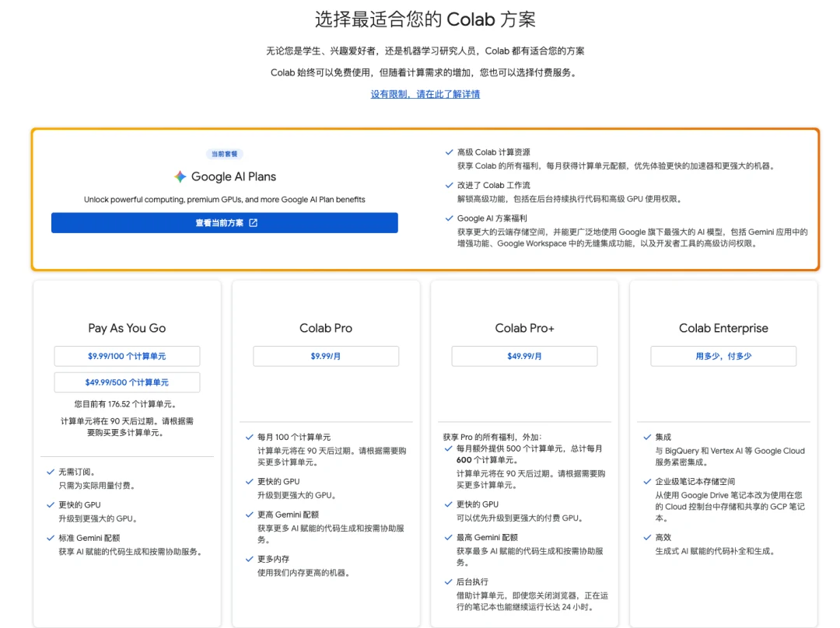Image resolution: width=840 pixels, height=628 pixels.
Task: Click checkmark beside 每月额外提供 500 个计算单元
Action: 449,448
